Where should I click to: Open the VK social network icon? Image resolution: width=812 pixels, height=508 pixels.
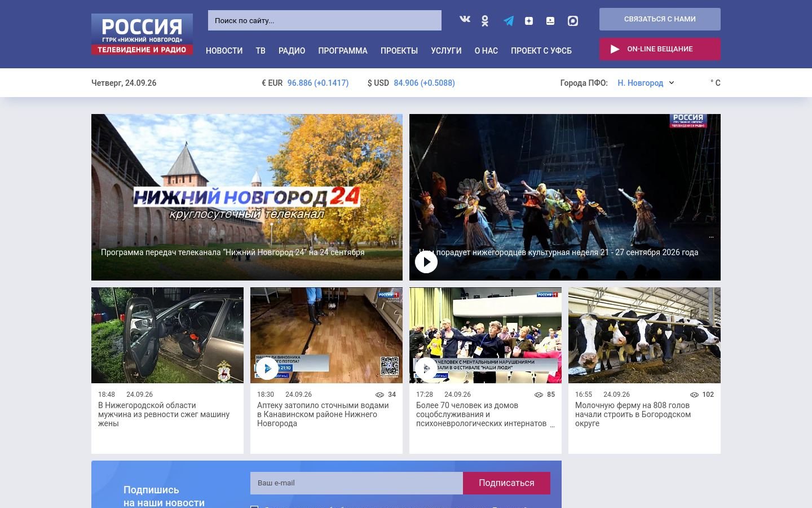tap(465, 19)
